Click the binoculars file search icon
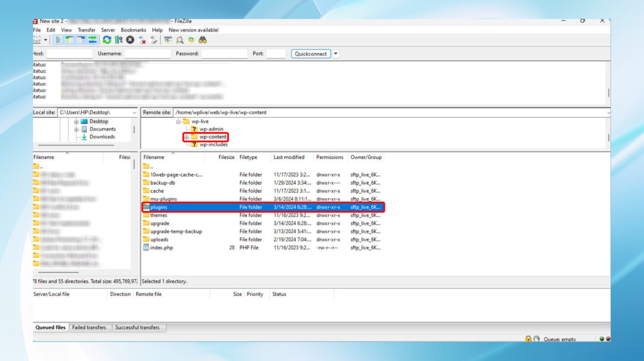 click(x=203, y=40)
